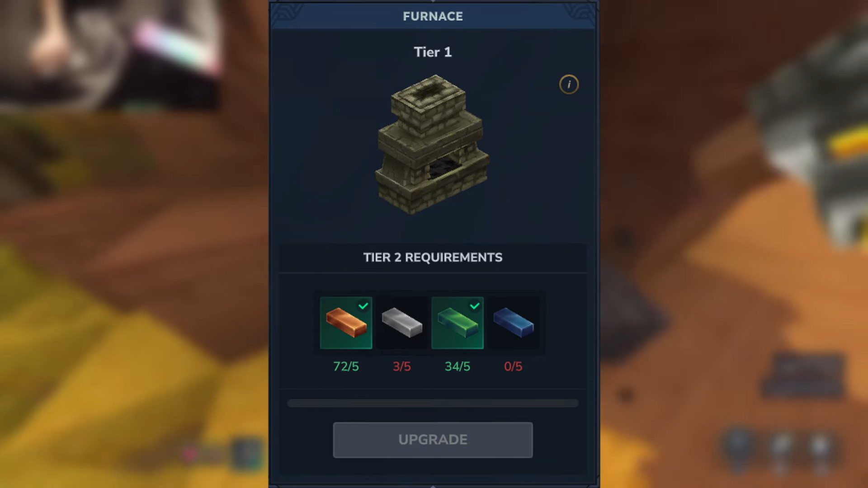Select the copper ingot requirement slot
Viewport: 868px width, 488px height.
[x=346, y=323]
